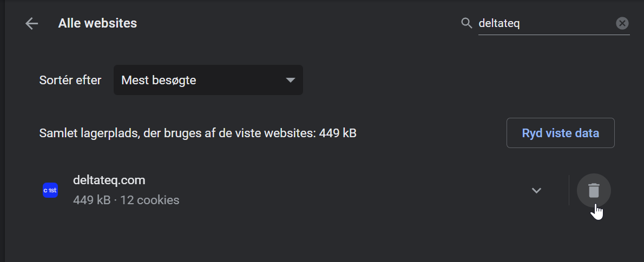
Task: Select the deltateq.com site name
Action: (x=109, y=180)
